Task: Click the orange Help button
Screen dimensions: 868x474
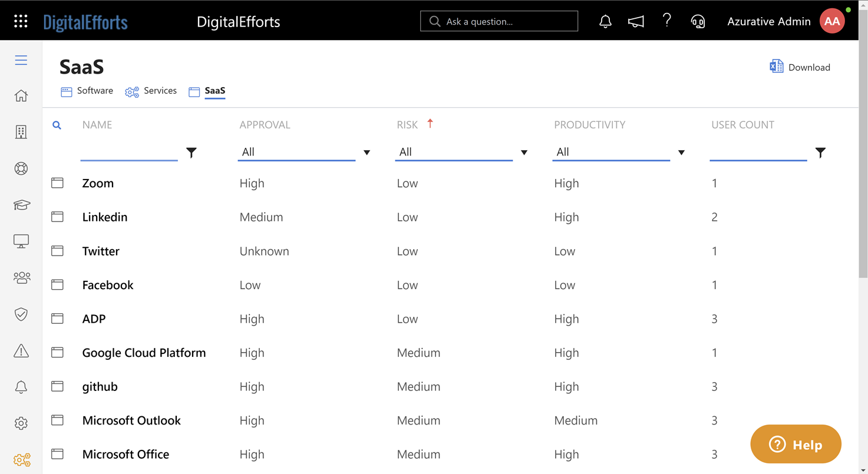Action: [x=796, y=444]
